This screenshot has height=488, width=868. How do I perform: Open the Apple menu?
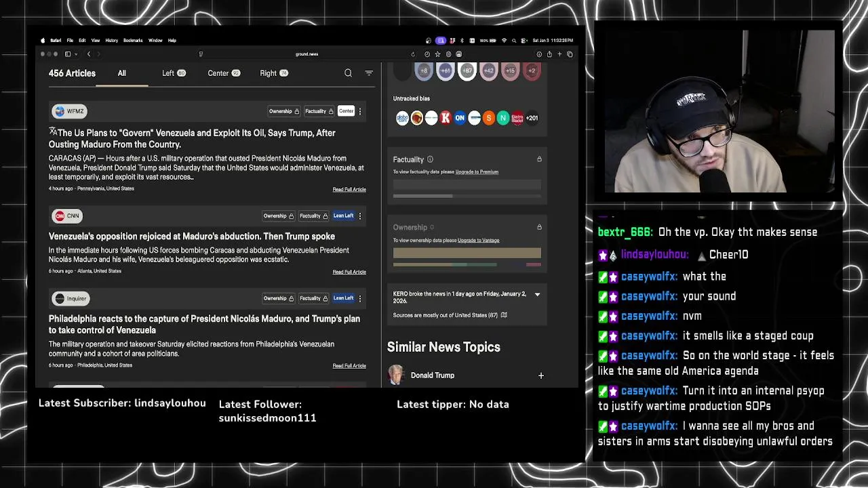(42, 41)
